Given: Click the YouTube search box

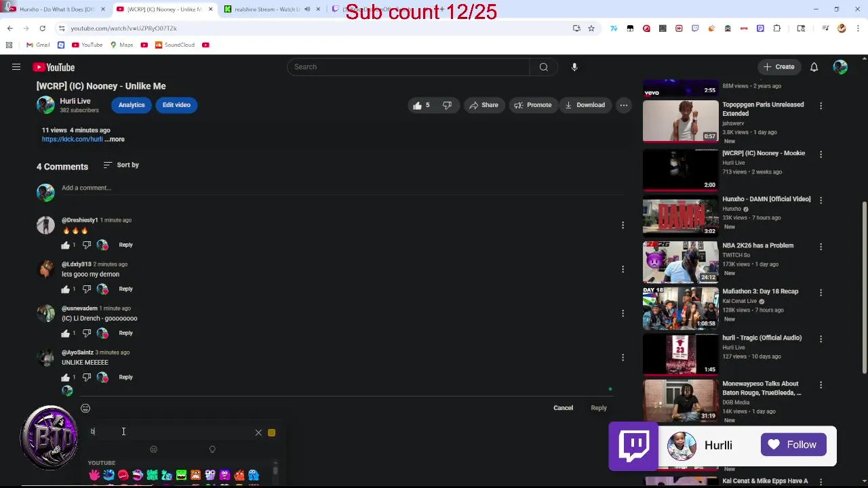Looking at the screenshot, I should click(408, 67).
